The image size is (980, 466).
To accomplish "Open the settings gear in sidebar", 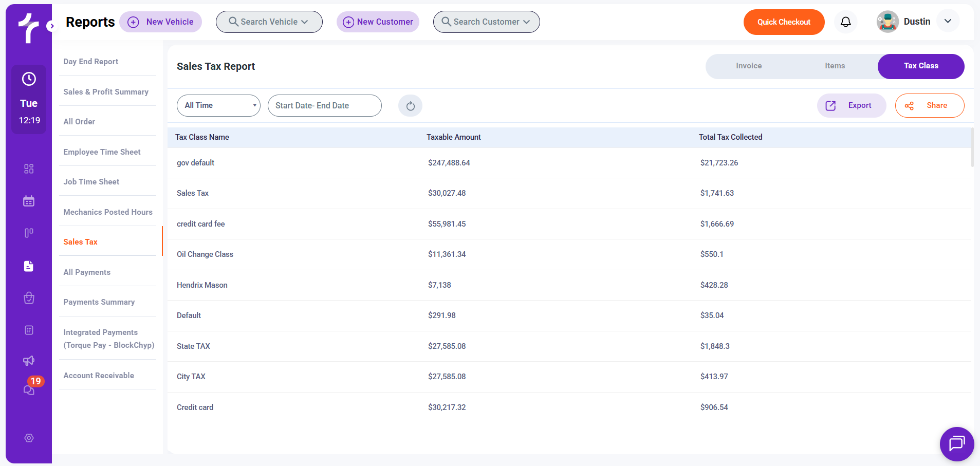I will tap(29, 438).
